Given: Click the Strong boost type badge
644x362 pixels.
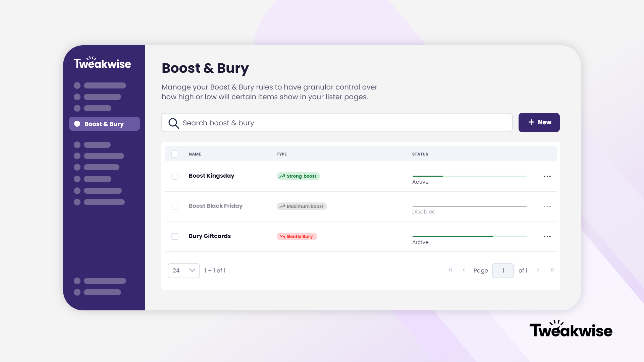Looking at the screenshot, I should click(298, 176).
